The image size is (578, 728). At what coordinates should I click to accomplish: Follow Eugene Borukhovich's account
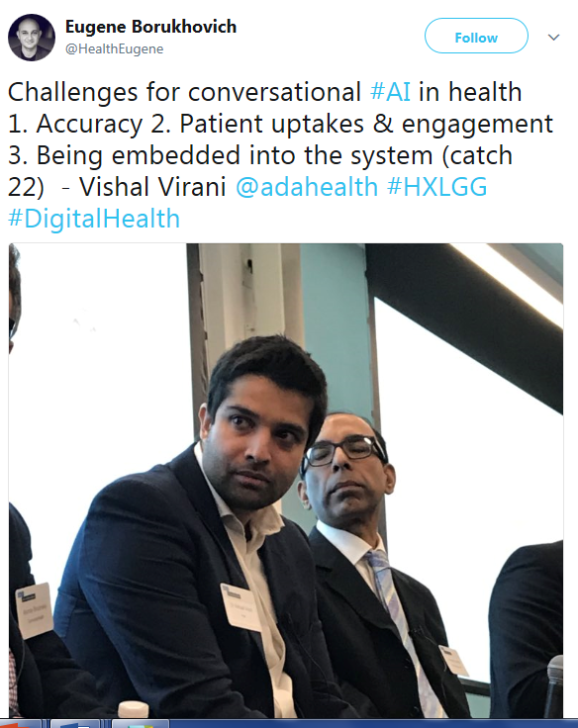coord(476,37)
